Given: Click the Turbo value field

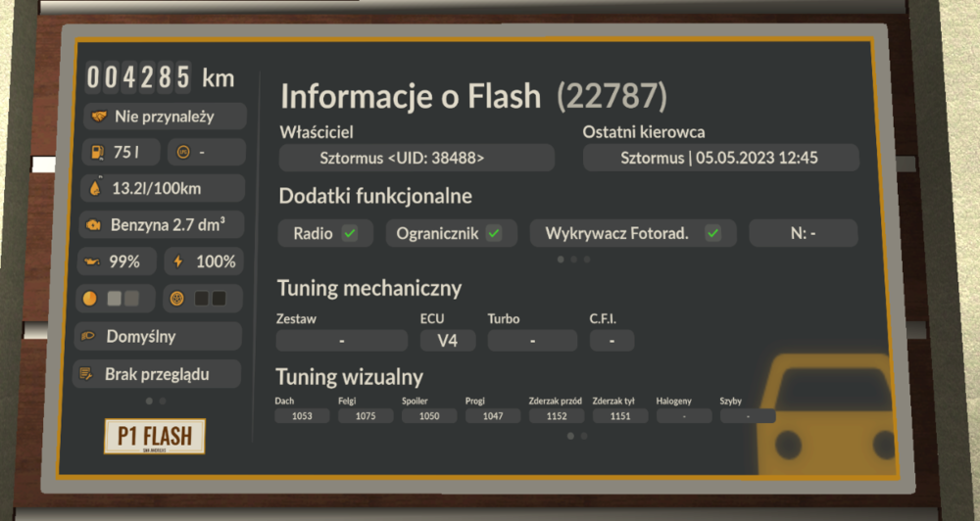Looking at the screenshot, I should 532,341.
